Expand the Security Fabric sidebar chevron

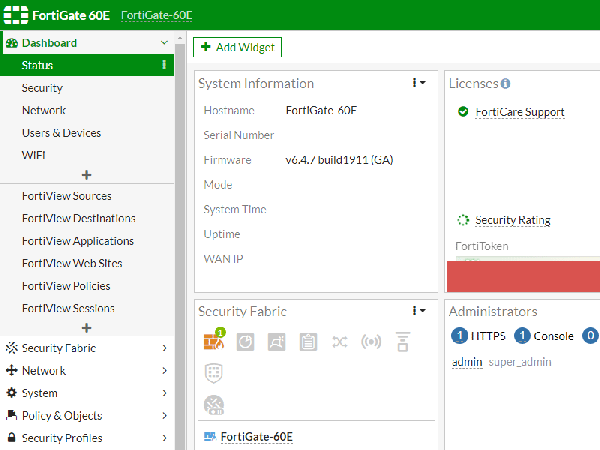point(165,348)
